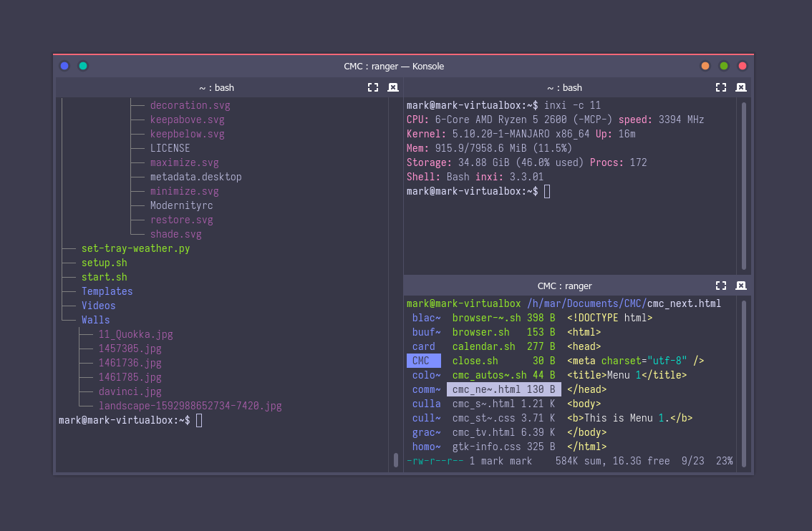Viewport: 812px width, 531px height.
Task: Click the left pane scrollbar handle
Action: click(x=396, y=459)
